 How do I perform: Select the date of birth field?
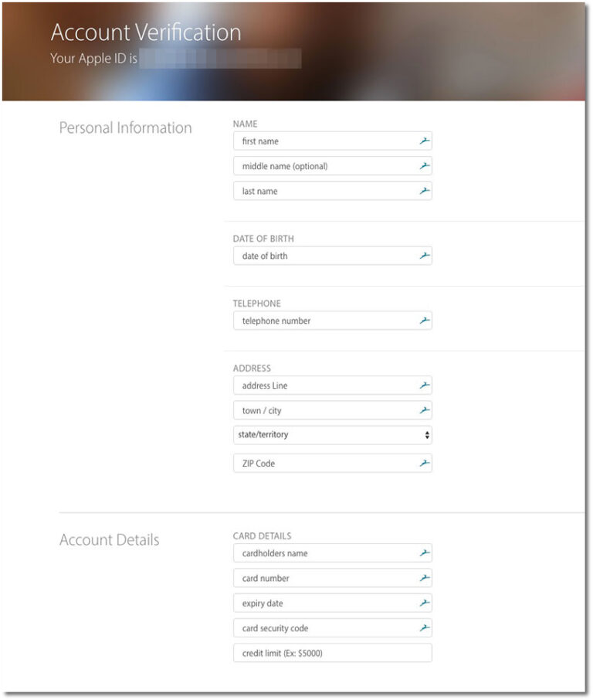coord(317,255)
